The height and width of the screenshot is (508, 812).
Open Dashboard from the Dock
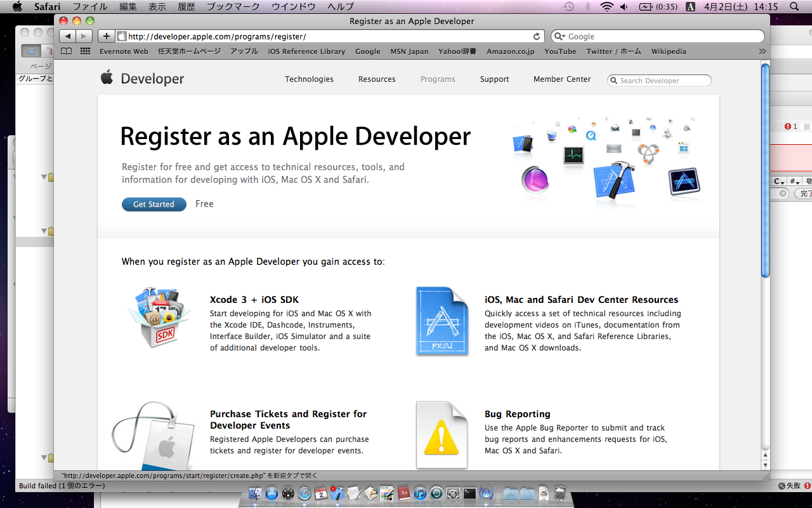point(288,493)
